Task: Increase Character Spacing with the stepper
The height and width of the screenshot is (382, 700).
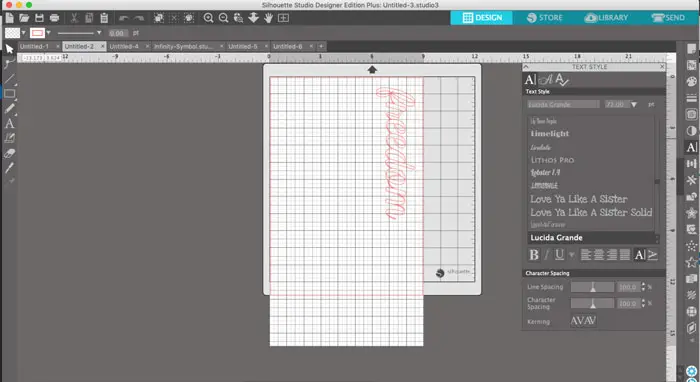Action: (643, 301)
